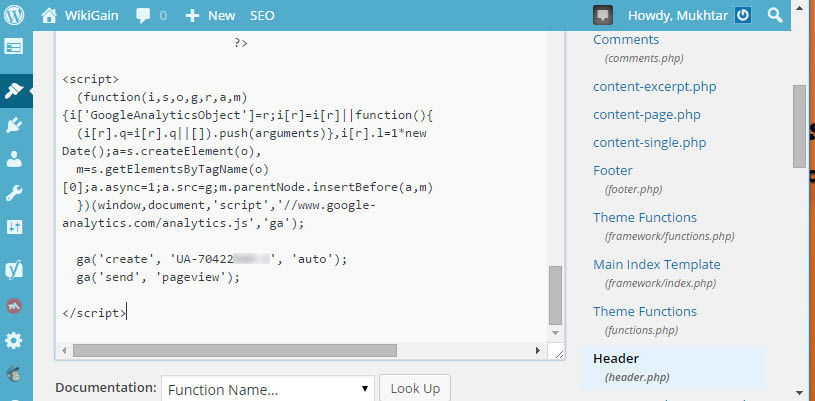The image size is (815, 401).
Task: Open Howdy, Mukhtar account menu
Action: pyautogui.click(x=677, y=16)
